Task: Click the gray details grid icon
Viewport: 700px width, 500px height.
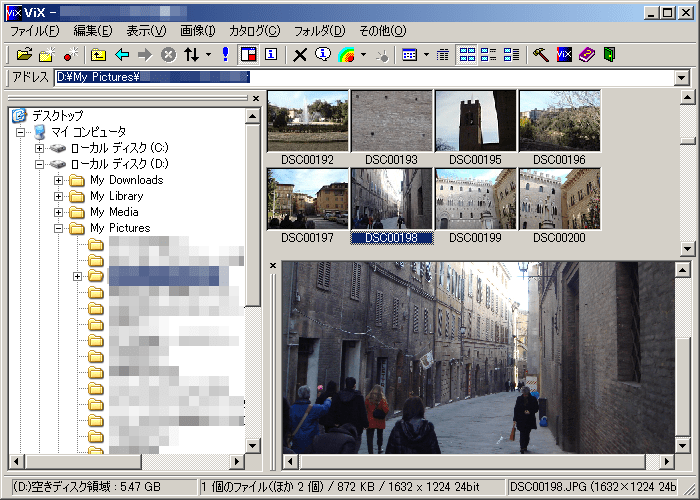Action: pyautogui.click(x=442, y=55)
